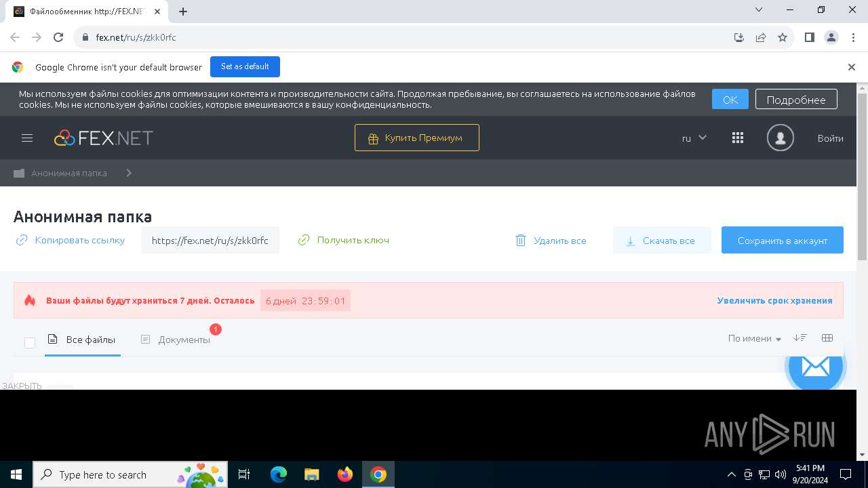Click Удалить все button
This screenshot has width=868, height=488.
click(551, 241)
